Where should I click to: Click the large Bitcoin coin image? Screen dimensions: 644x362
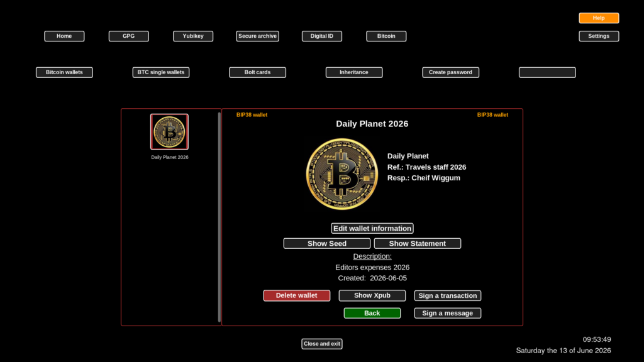(x=341, y=174)
